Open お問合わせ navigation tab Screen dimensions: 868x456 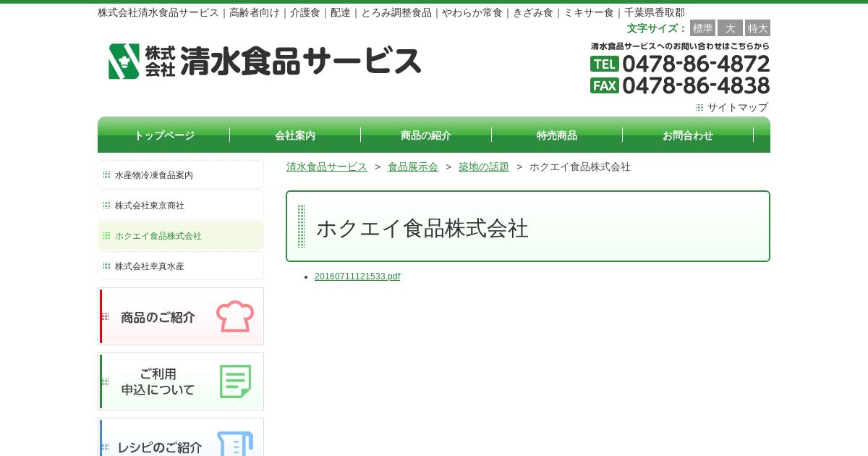688,135
